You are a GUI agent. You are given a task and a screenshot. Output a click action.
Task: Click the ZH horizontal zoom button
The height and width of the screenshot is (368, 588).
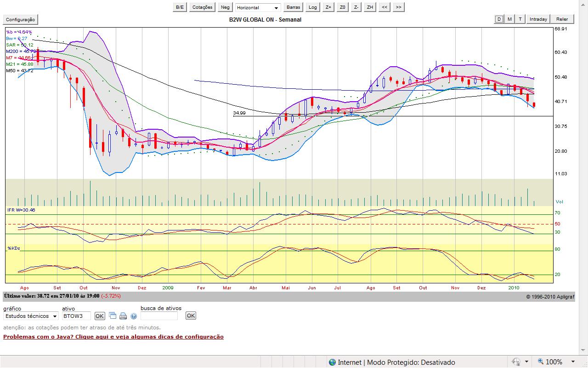tap(370, 7)
